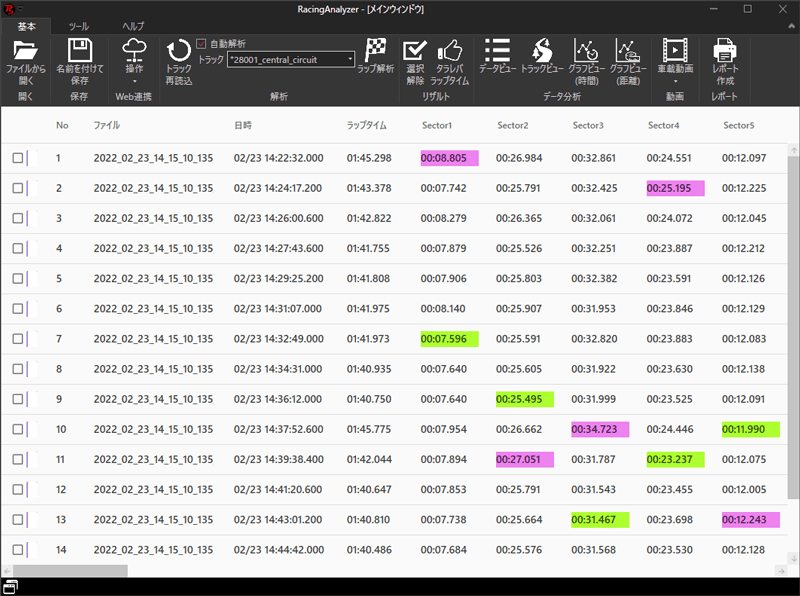This screenshot has width=800, height=596.
Task: Check the checkbox for lap 1
Action: click(18, 158)
